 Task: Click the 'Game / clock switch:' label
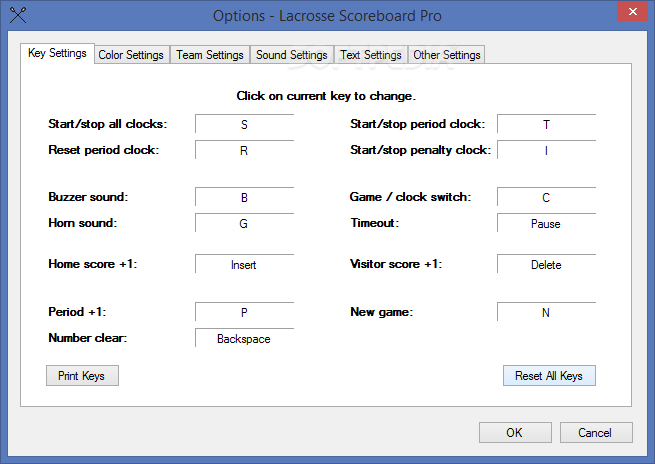tap(410, 197)
